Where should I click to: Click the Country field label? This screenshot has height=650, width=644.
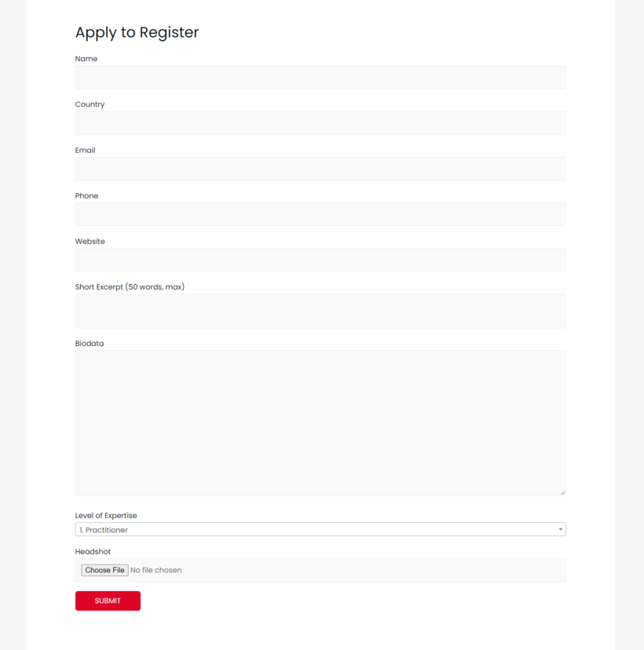[90, 104]
